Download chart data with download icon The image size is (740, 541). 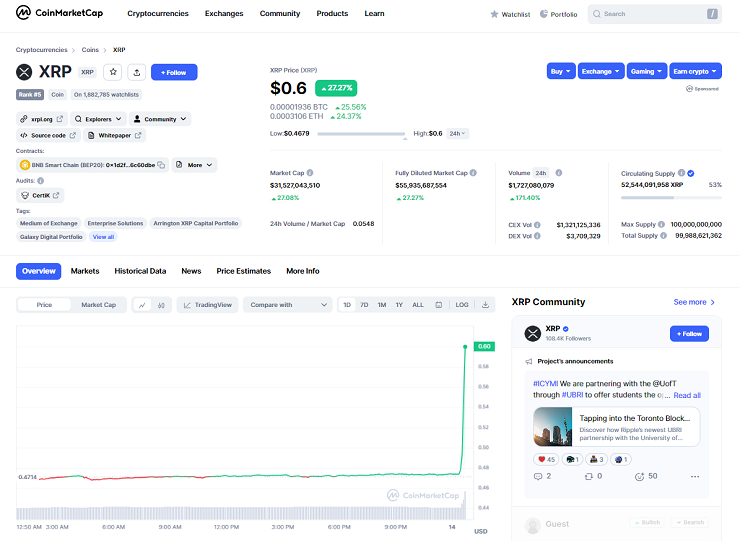(x=485, y=305)
